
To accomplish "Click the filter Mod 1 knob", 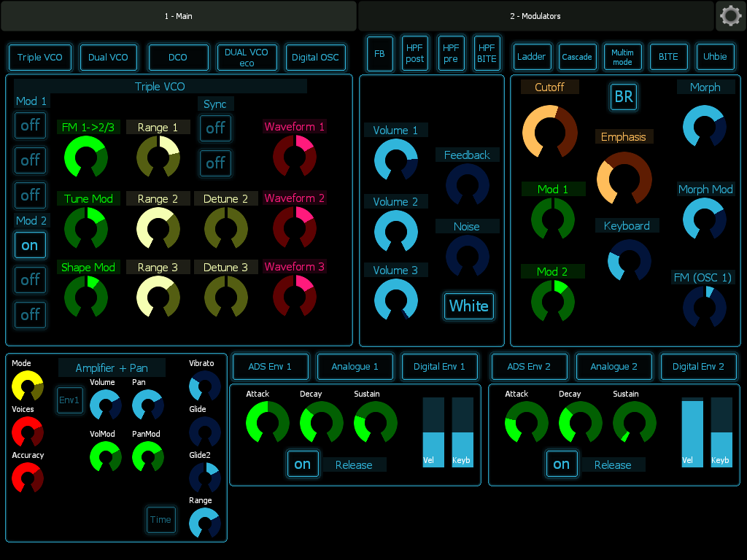I will (x=553, y=219).
